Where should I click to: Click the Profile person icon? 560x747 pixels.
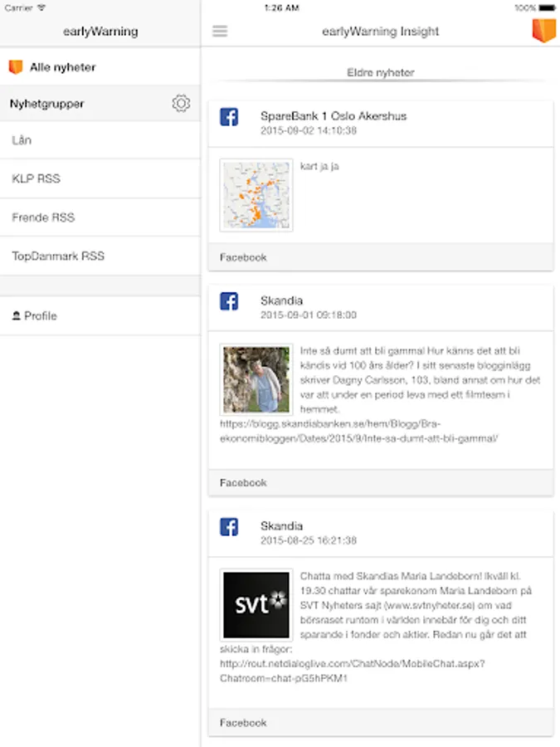coord(16,315)
